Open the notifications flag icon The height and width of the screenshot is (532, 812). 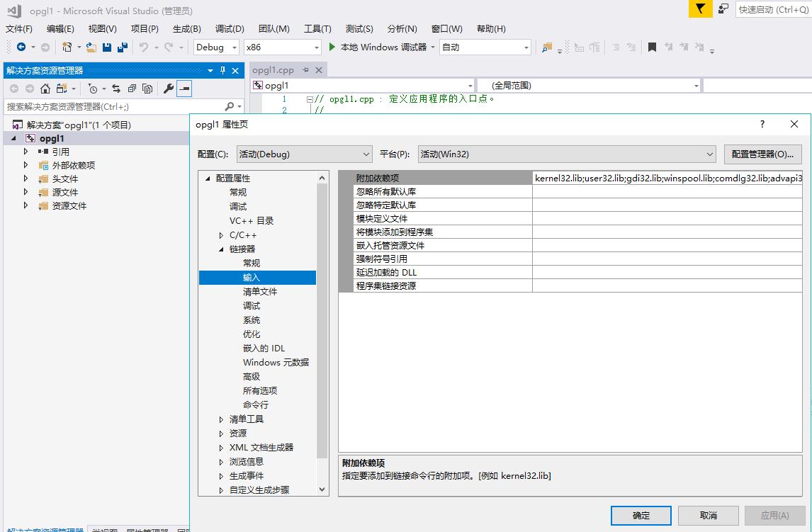point(700,9)
